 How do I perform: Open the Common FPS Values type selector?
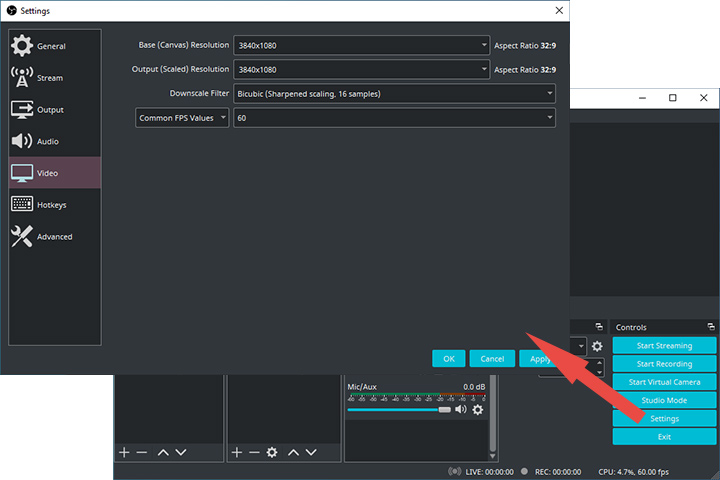pos(182,117)
